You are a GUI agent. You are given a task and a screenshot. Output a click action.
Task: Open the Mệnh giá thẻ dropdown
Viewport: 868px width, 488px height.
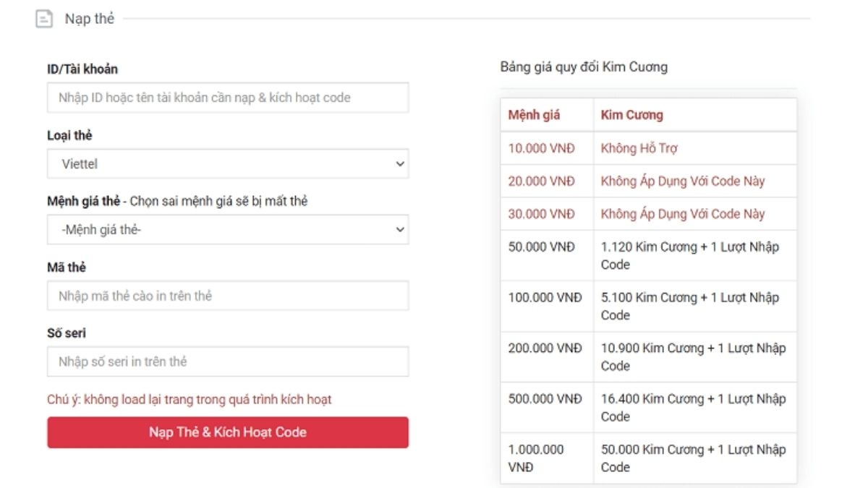coord(227,229)
